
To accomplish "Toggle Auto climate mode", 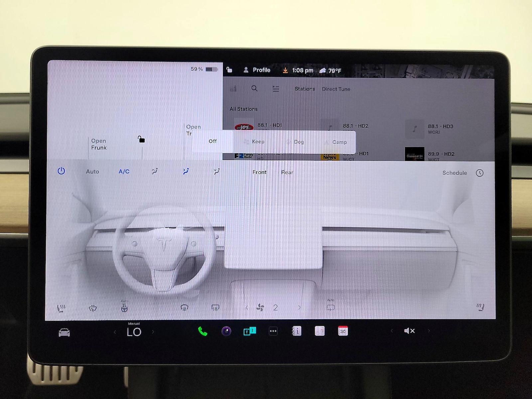I will click(x=92, y=172).
